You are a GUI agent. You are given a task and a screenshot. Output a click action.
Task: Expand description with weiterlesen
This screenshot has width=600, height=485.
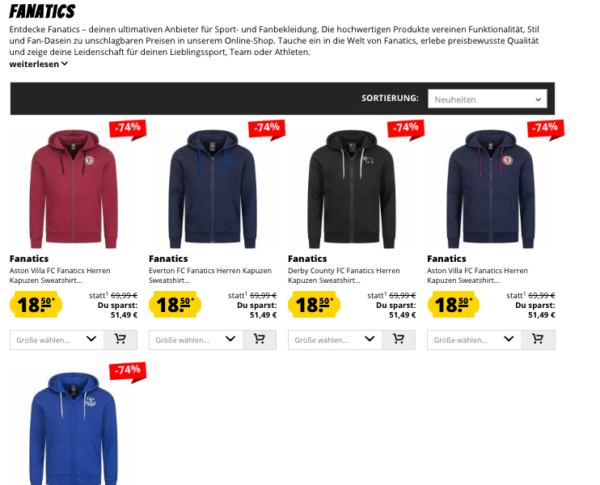point(39,64)
